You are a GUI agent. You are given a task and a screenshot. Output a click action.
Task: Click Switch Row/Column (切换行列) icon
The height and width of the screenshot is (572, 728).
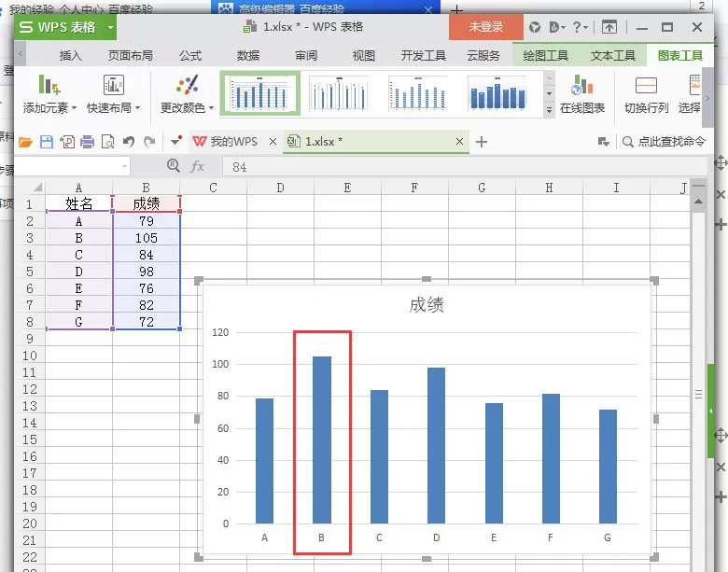pyautogui.click(x=646, y=95)
